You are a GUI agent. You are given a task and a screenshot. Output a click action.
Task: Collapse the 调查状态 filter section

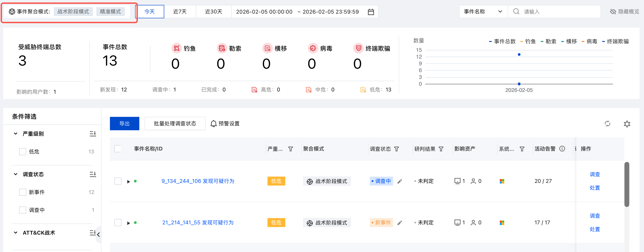[16, 174]
